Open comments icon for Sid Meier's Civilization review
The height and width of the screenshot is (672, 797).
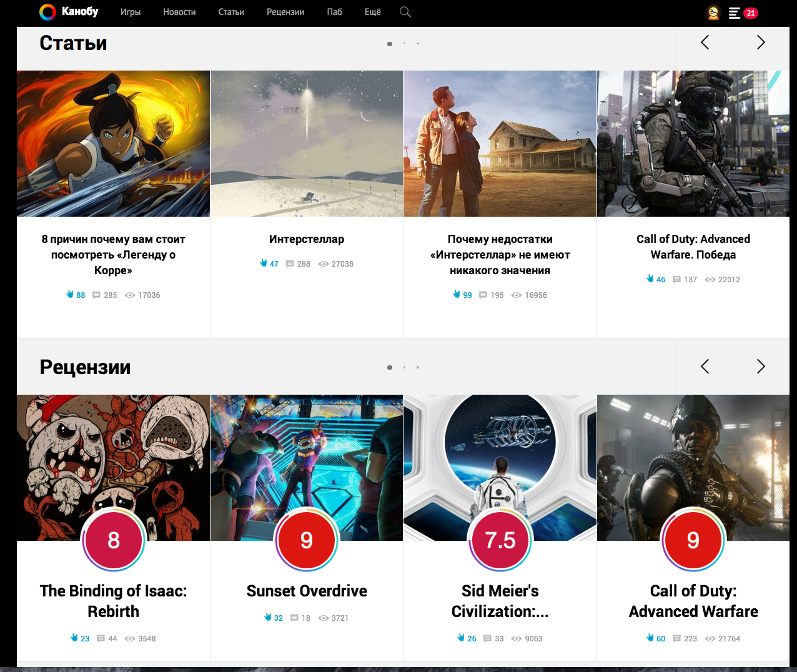tap(487, 639)
